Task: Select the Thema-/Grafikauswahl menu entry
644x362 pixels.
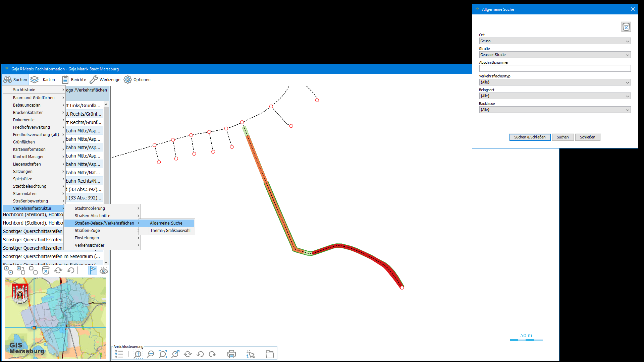Action: (x=170, y=230)
